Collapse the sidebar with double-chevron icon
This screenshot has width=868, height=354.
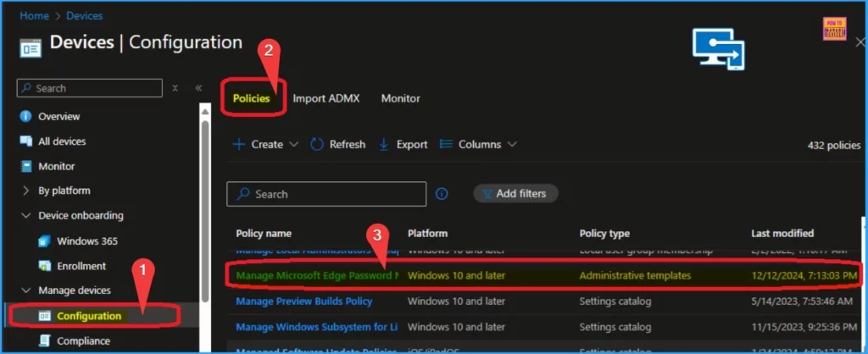(x=198, y=88)
